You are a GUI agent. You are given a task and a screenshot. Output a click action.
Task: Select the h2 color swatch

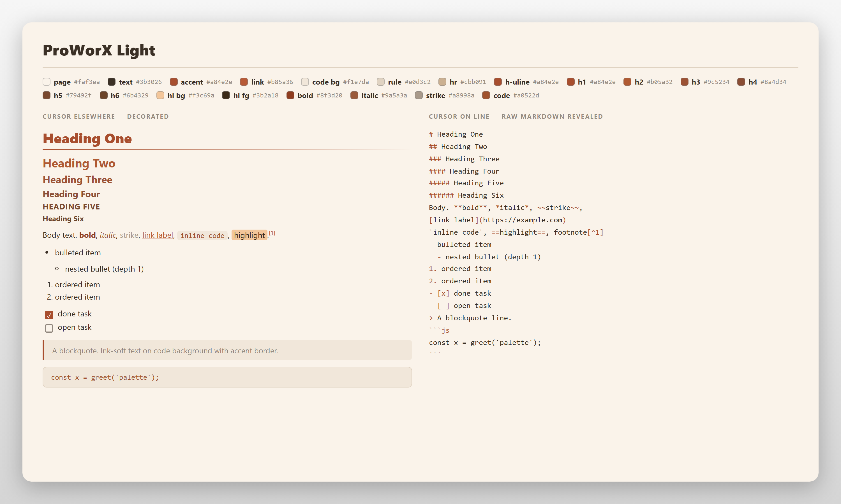627,82
